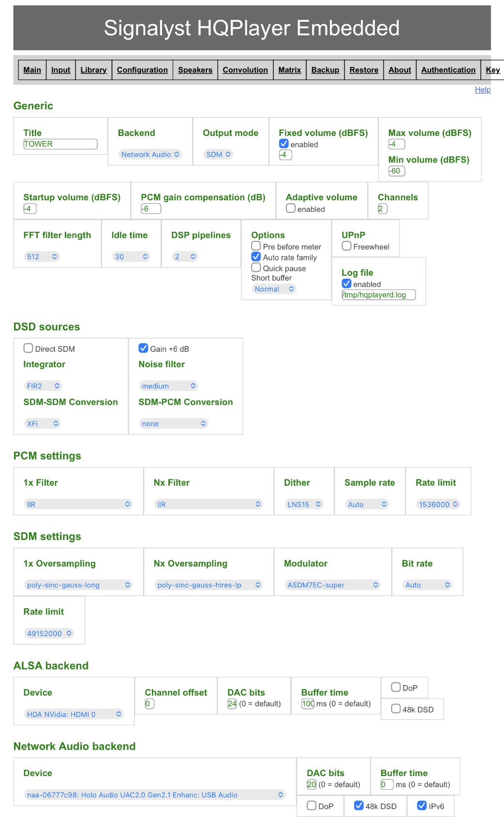504x823 pixels.
Task: Toggle the Gain +6 dB checkbox
Action: (x=143, y=348)
